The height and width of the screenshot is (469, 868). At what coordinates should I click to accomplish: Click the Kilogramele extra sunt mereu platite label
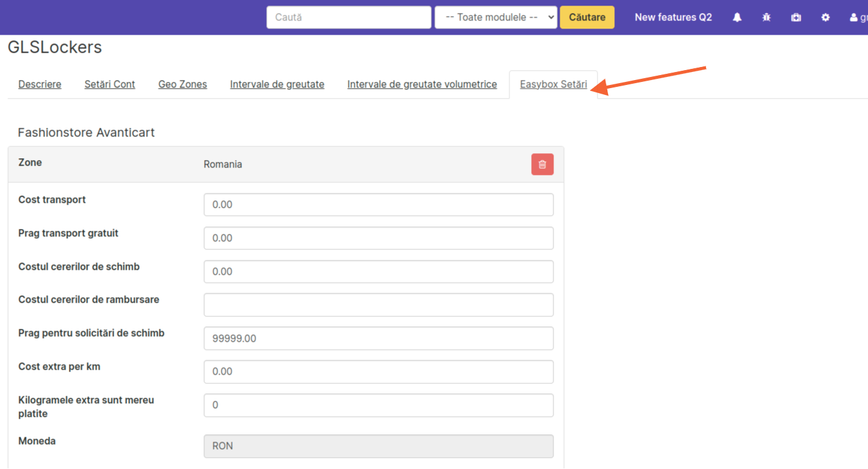[x=86, y=407]
